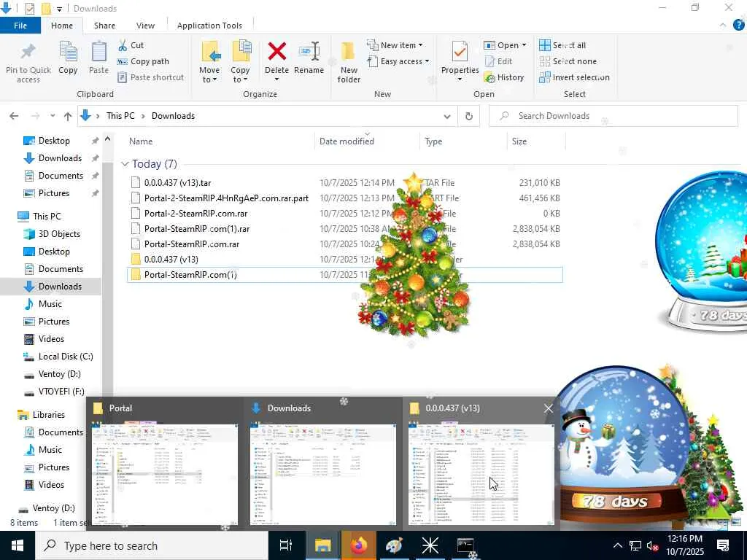The height and width of the screenshot is (560, 747).
Task: Expand address bar history dropdown
Action: pyautogui.click(x=447, y=116)
